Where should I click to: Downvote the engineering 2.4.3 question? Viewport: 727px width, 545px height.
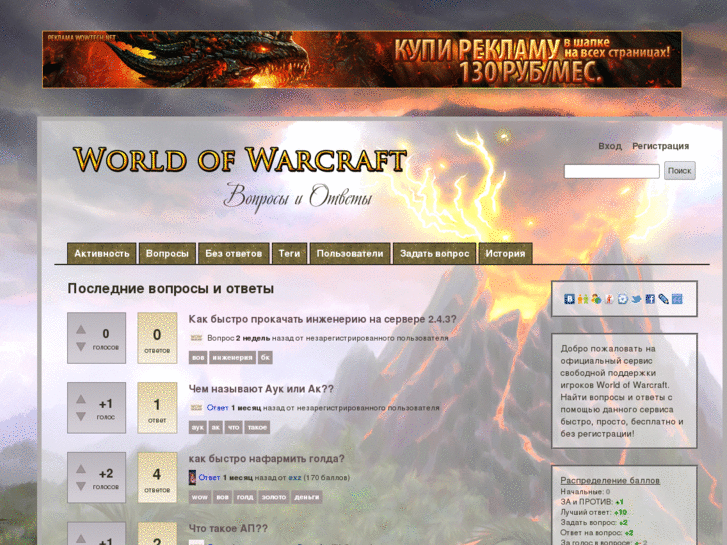pos(81,346)
